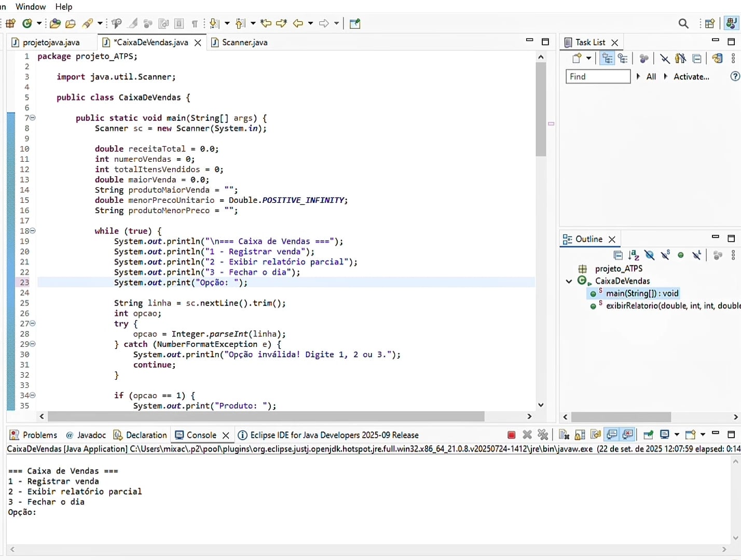Open the Task List view kebab menu
Viewport: 741px width, 560px height.
click(733, 58)
